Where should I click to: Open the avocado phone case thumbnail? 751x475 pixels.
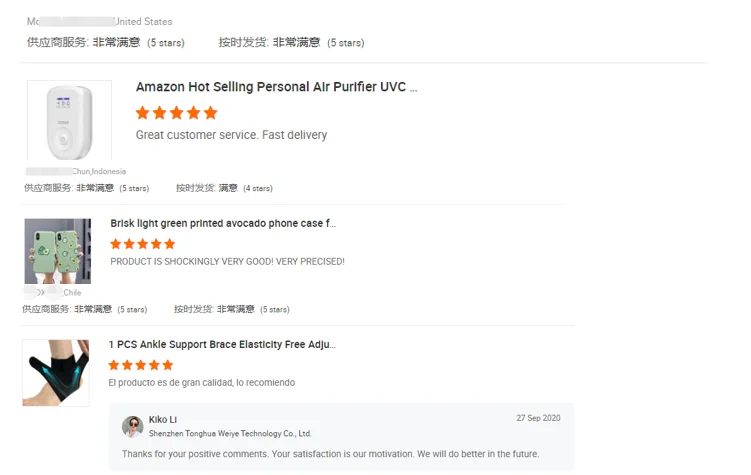click(x=57, y=251)
